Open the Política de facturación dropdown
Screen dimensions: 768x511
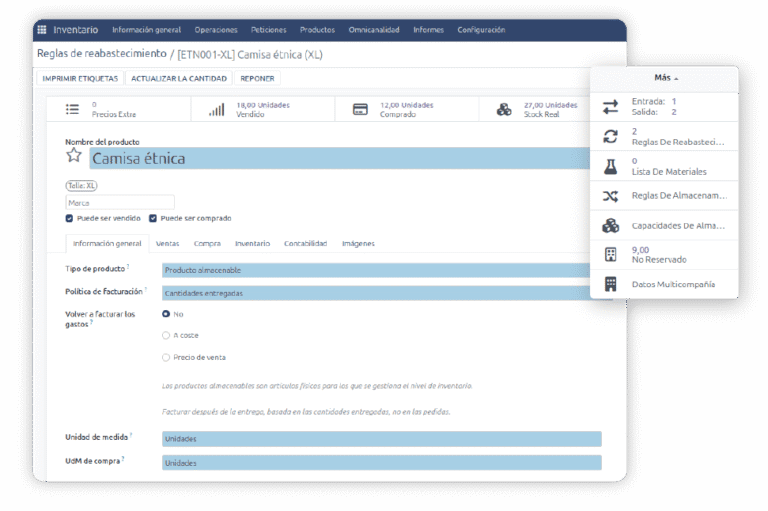(380, 293)
